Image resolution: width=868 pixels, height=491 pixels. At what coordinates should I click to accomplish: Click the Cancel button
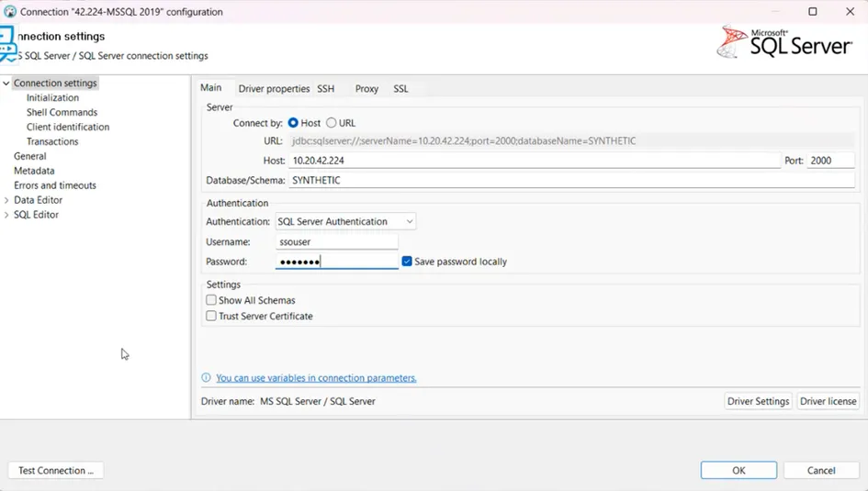[x=821, y=471]
